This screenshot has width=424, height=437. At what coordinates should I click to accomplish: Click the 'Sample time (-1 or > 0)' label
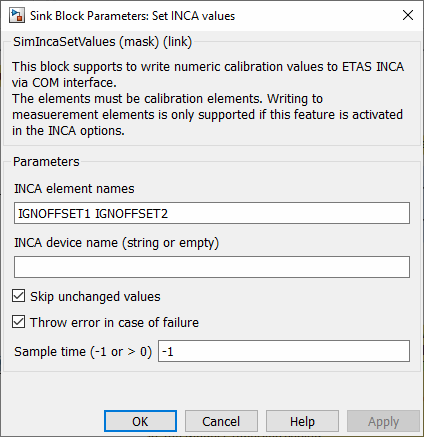(83, 352)
